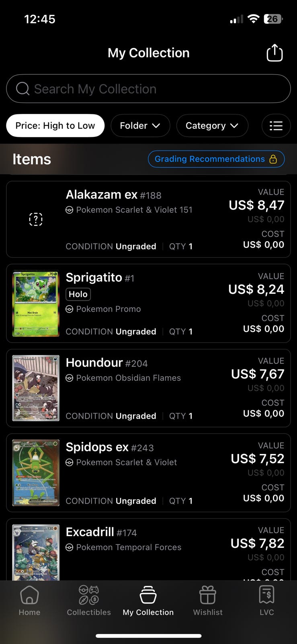Open Grading Recommendations
297x644 pixels.
pyautogui.click(x=216, y=159)
